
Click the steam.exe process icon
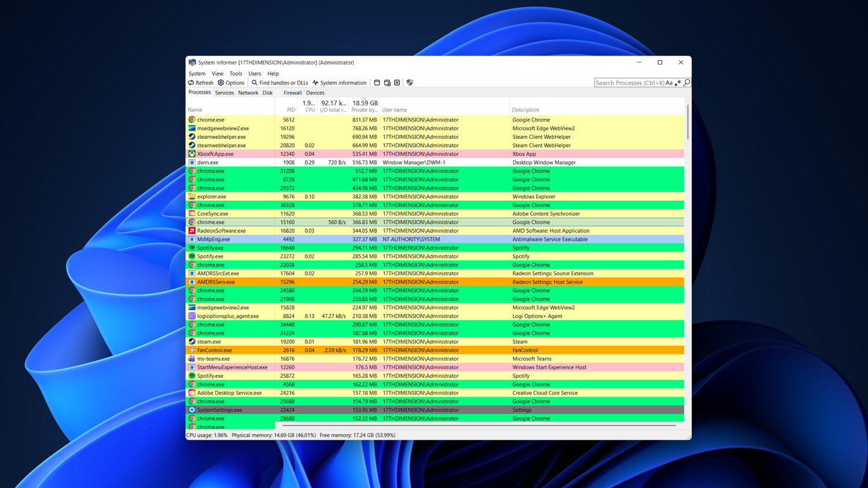[x=192, y=342]
